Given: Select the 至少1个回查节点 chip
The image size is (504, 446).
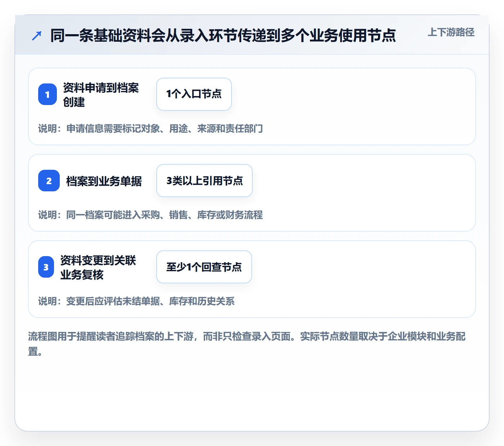Looking at the screenshot, I should (x=204, y=267).
